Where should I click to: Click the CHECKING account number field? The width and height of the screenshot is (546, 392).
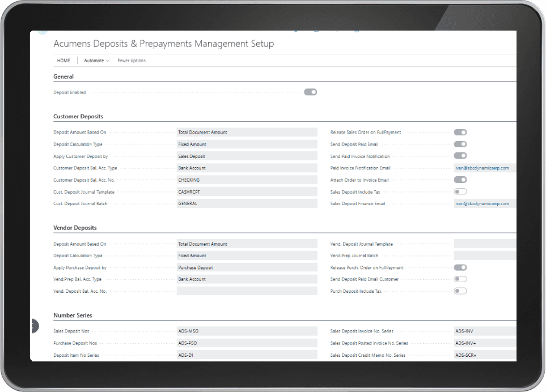pos(247,180)
